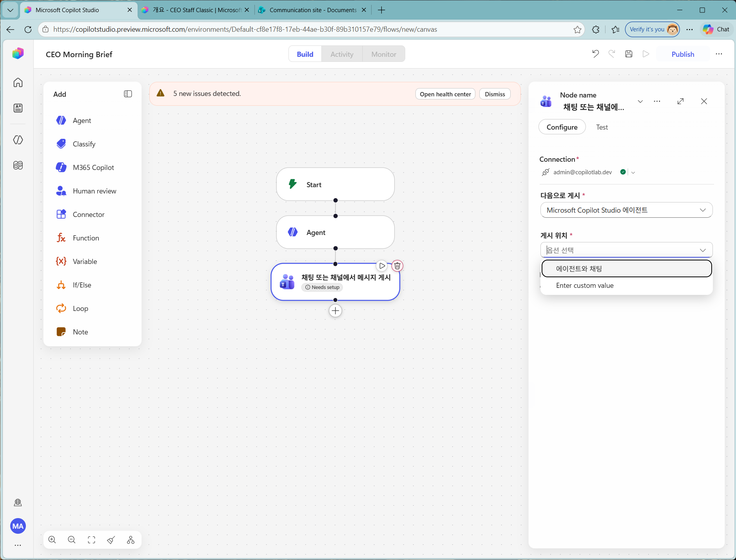Fit the canvas to view
Screen dimensions: 736x560
point(91,540)
